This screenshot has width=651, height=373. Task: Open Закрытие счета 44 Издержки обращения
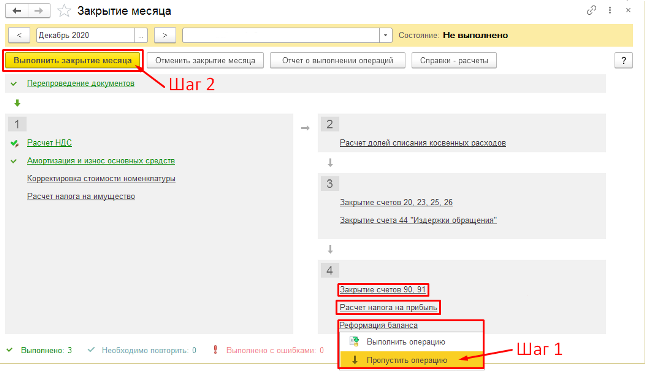click(418, 220)
